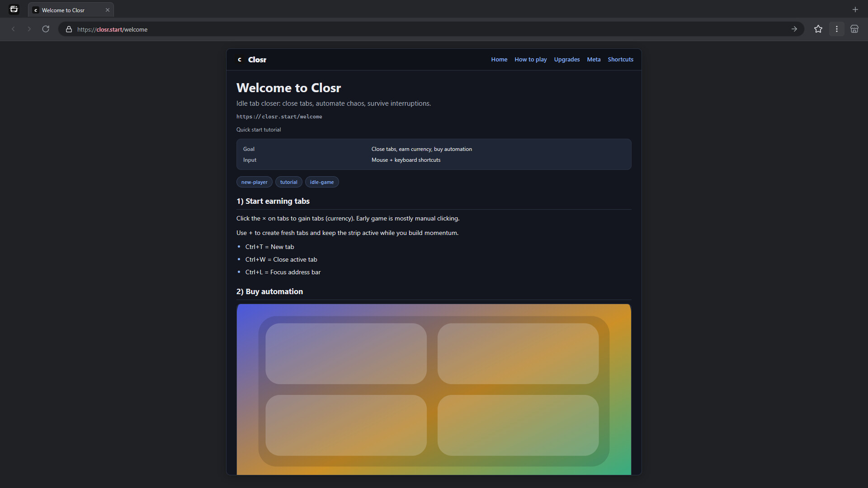Click the go arrow in the address bar
Image resolution: width=868 pixels, height=488 pixels.
point(794,29)
